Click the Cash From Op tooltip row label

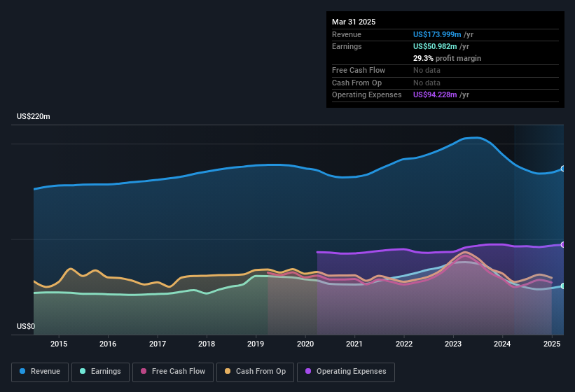click(x=356, y=83)
